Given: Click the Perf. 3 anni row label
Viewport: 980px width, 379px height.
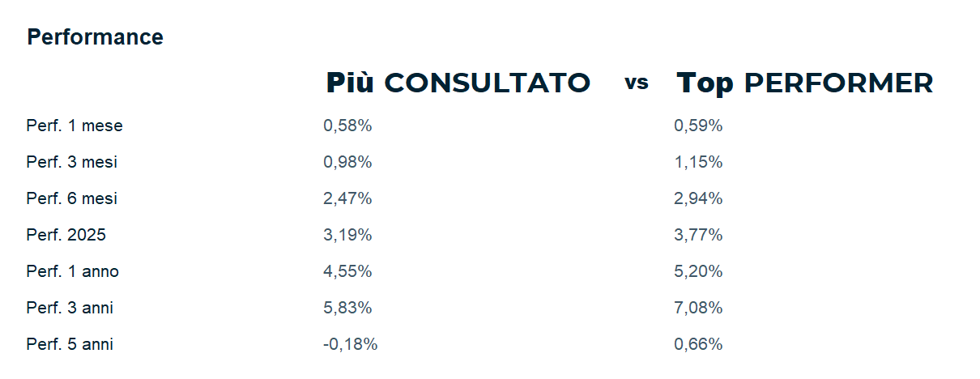Looking at the screenshot, I should 70,308.
